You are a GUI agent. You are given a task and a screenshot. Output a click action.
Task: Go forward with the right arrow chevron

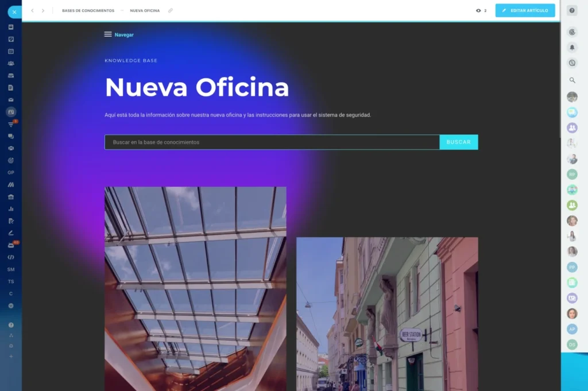point(43,10)
